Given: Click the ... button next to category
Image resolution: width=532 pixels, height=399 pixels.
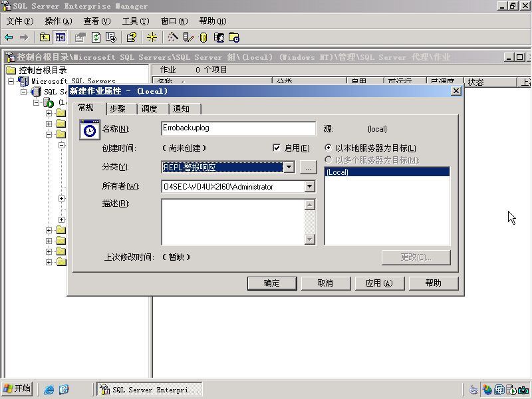Looking at the screenshot, I should [x=308, y=168].
